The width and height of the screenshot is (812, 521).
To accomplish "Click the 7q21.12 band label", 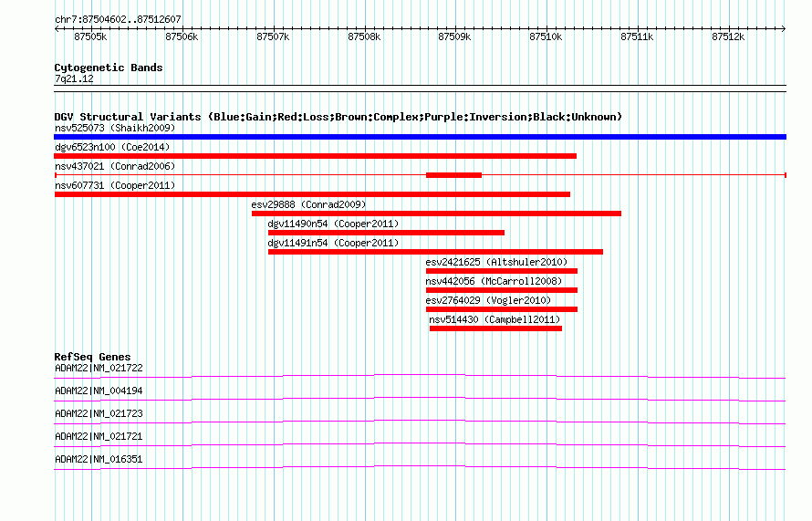I will (74, 78).
